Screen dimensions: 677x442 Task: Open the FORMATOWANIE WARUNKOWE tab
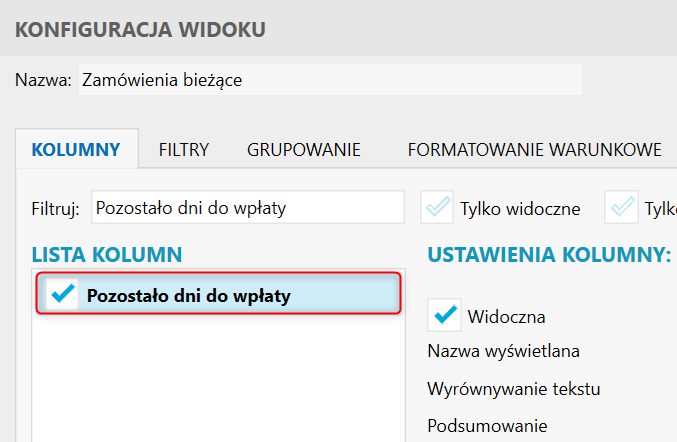534,151
